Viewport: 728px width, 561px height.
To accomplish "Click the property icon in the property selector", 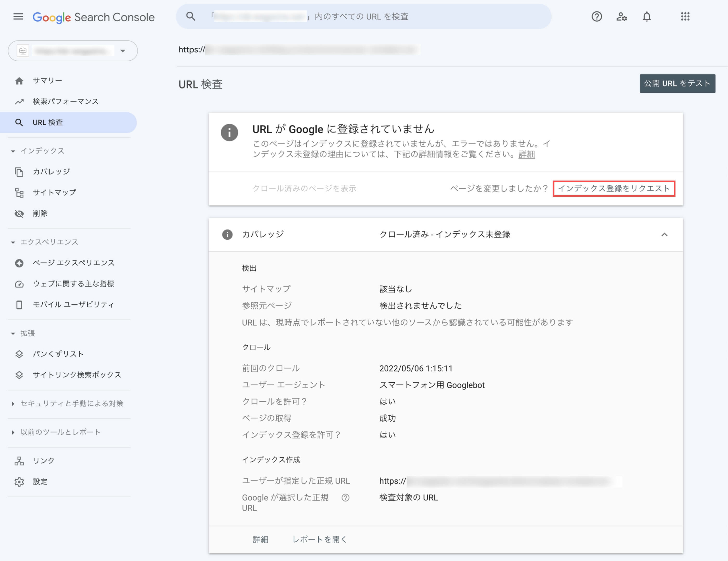I will (x=23, y=51).
